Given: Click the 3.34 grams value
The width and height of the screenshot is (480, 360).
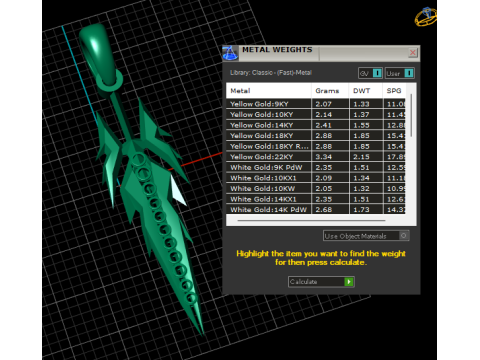Looking at the screenshot, I should [323, 157].
